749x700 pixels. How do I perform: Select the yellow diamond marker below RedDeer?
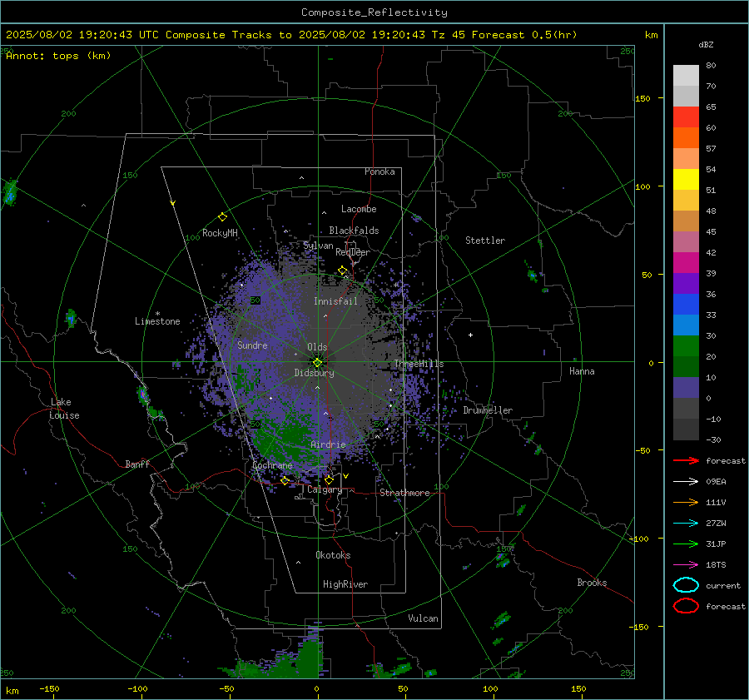click(342, 271)
